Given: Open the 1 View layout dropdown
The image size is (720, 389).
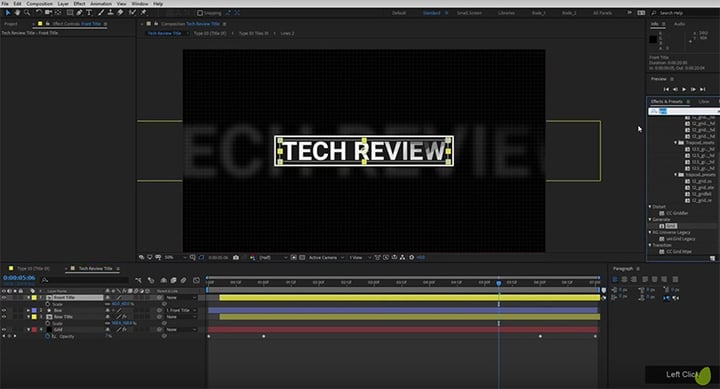Looking at the screenshot, I should 359,258.
